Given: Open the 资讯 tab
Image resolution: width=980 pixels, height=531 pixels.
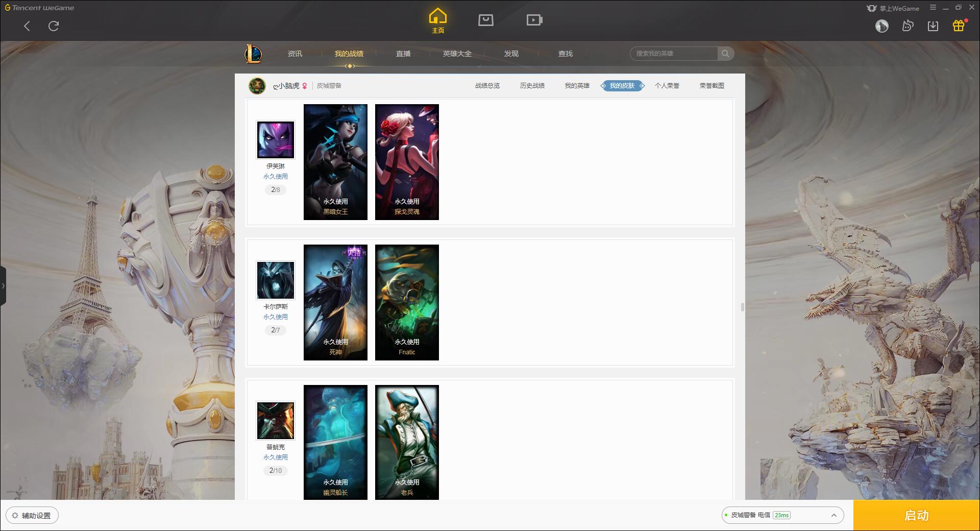Looking at the screenshot, I should 295,54.
